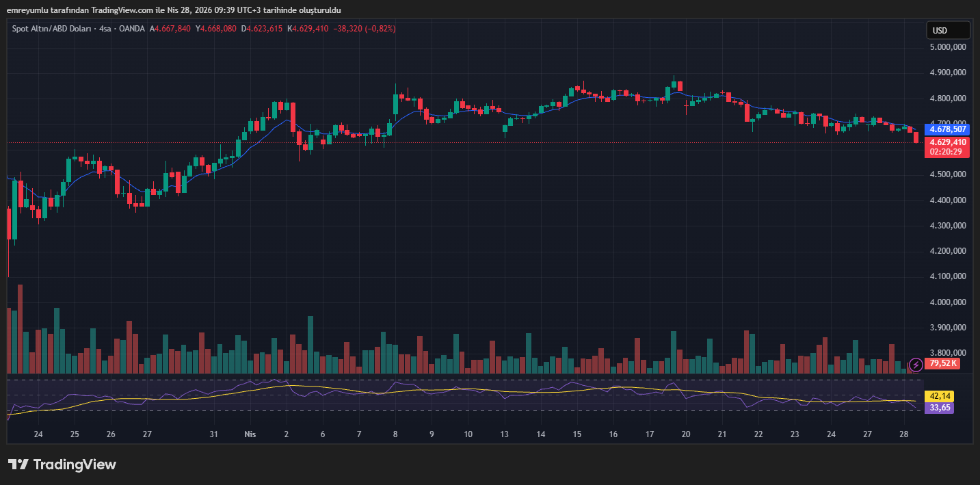The image size is (980, 485).
Task: Select date 28 on the time axis
Action: click(x=903, y=434)
